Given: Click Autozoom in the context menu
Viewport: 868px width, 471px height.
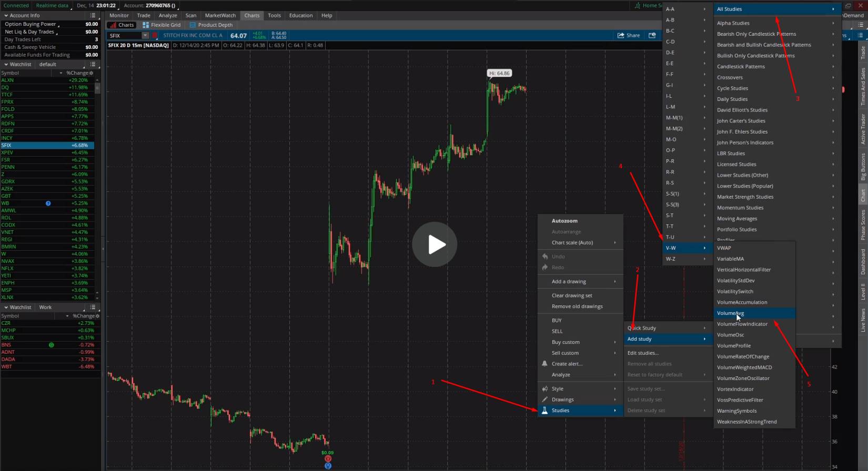Looking at the screenshot, I should [x=564, y=221].
